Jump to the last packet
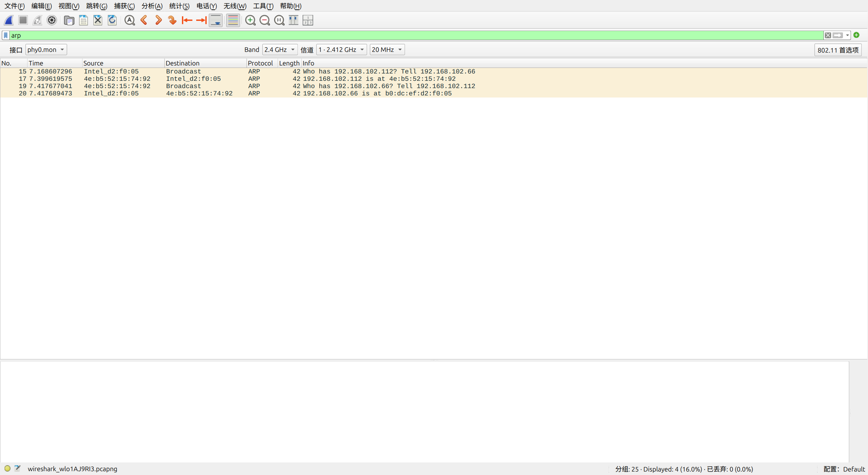The image size is (868, 475). pyautogui.click(x=201, y=20)
